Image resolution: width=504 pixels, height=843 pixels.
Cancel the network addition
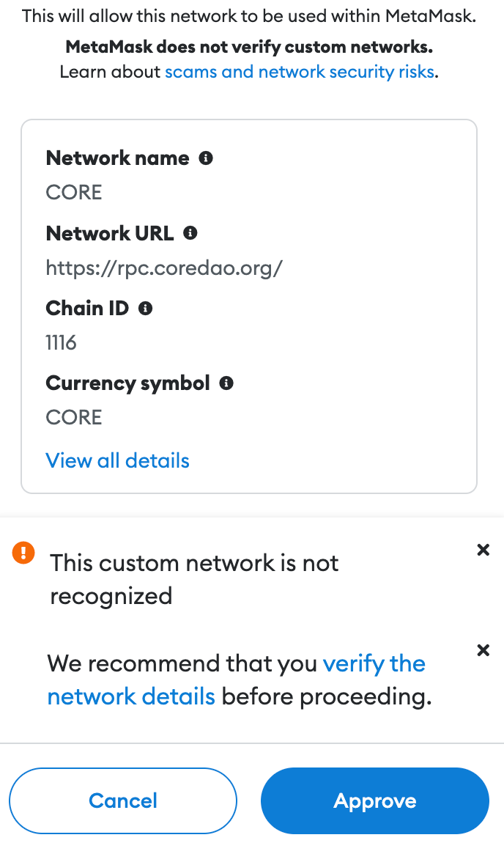tap(122, 800)
